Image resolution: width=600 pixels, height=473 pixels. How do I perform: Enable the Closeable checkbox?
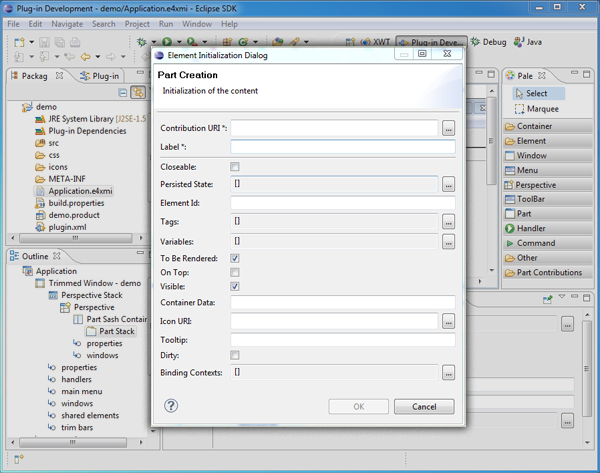[235, 166]
